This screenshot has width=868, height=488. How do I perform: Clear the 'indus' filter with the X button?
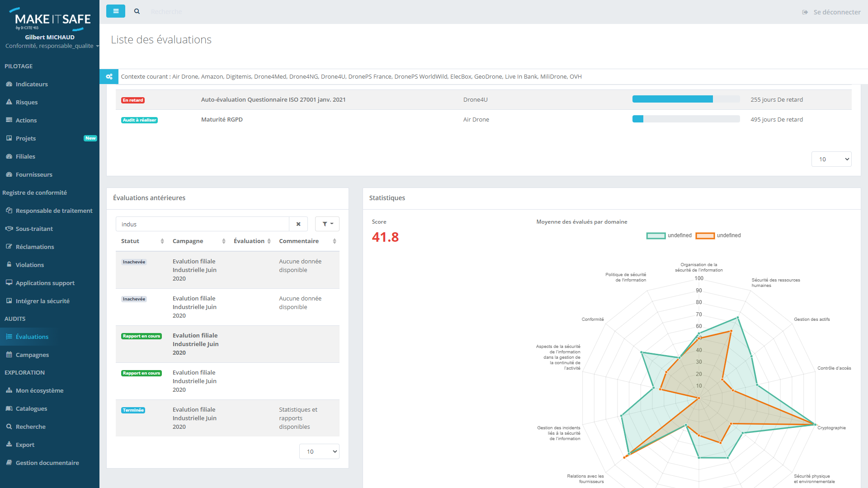[298, 224]
